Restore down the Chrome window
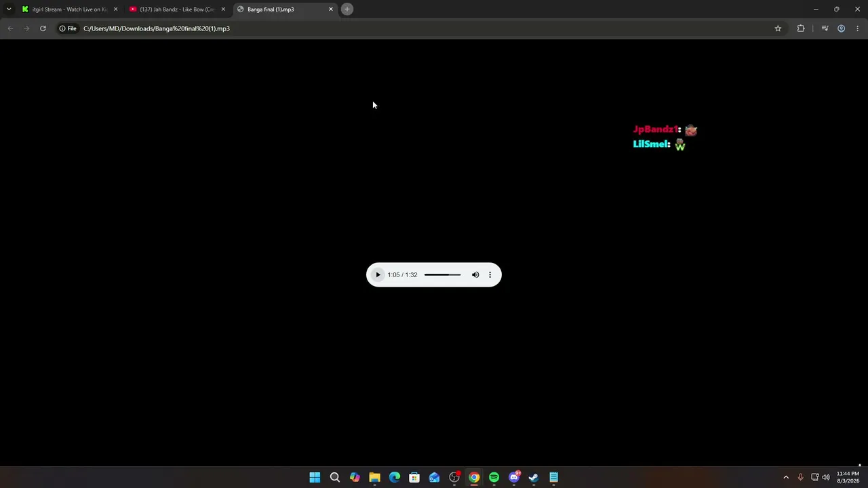This screenshot has height=488, width=868. (x=837, y=9)
